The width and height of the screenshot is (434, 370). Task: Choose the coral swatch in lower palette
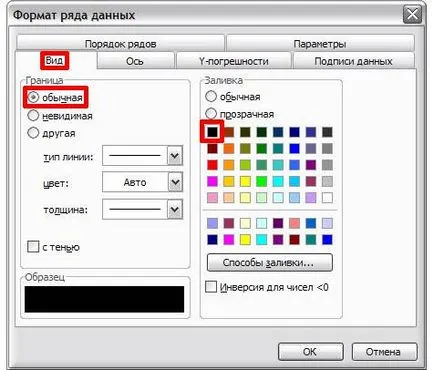pos(294,223)
